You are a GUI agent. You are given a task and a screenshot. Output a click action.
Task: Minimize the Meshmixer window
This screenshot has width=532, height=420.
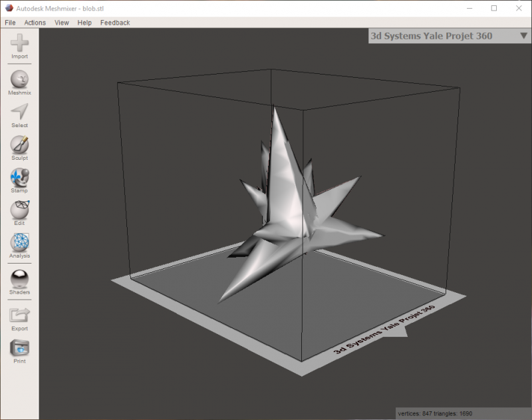point(469,9)
